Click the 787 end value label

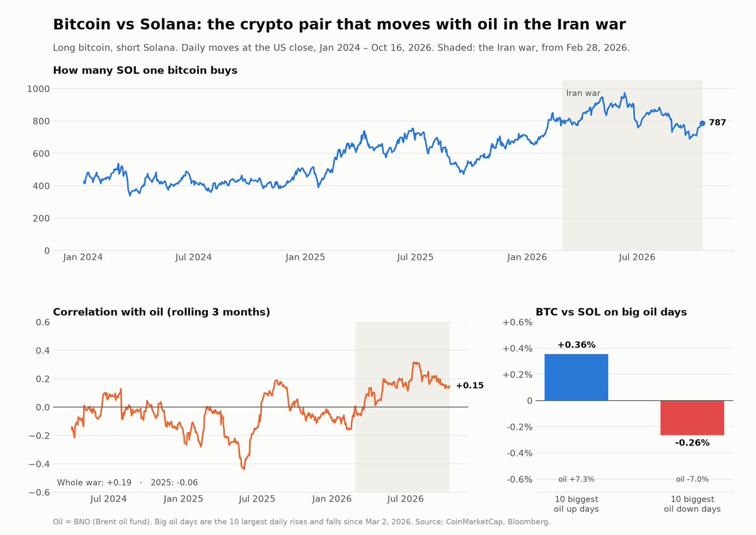[x=718, y=123]
